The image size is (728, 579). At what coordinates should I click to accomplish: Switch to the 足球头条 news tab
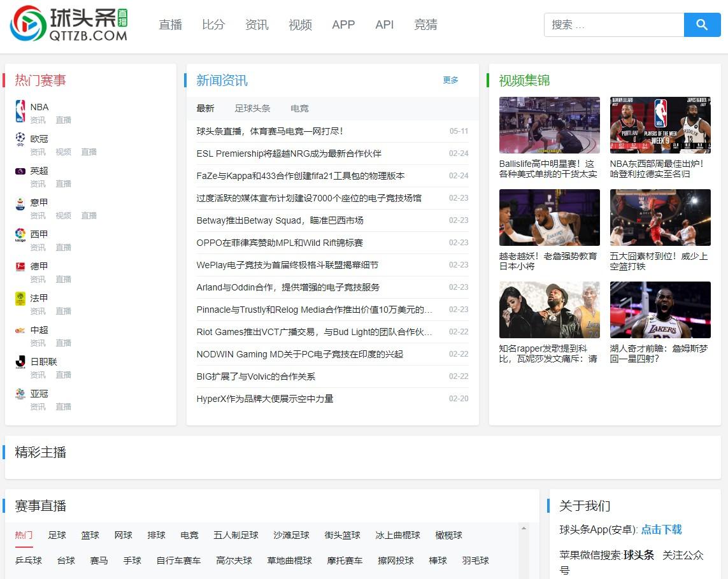coord(252,108)
